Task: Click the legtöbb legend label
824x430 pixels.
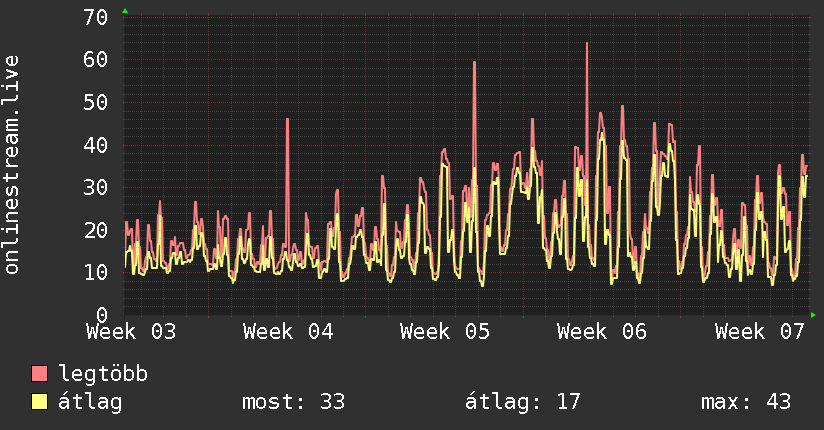Action: 103,374
